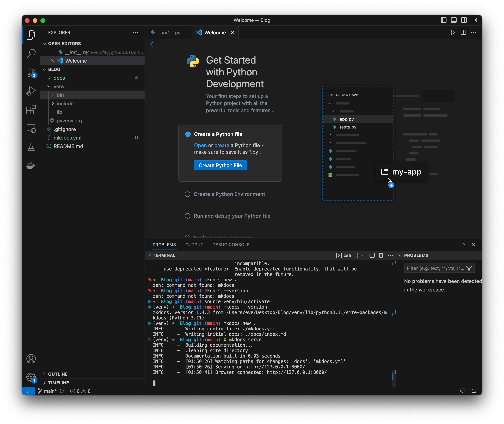Open the problems filter funnel icon
504x424 pixels.
(x=469, y=268)
